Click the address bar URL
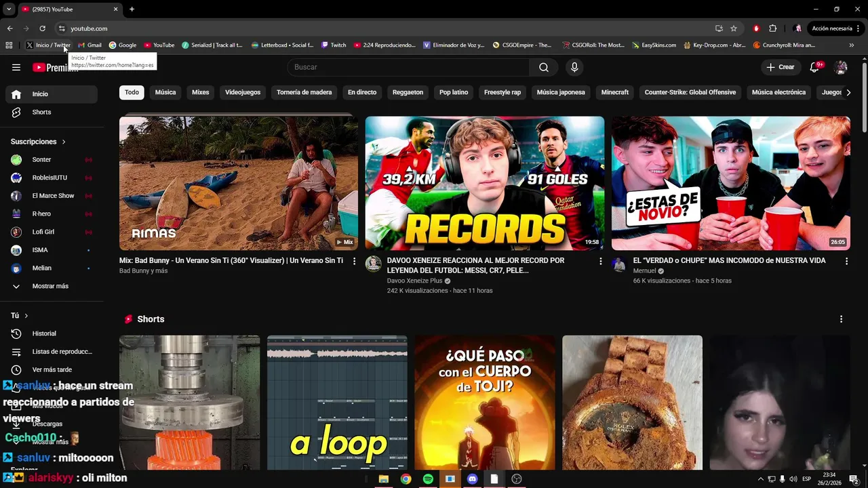 (x=89, y=28)
